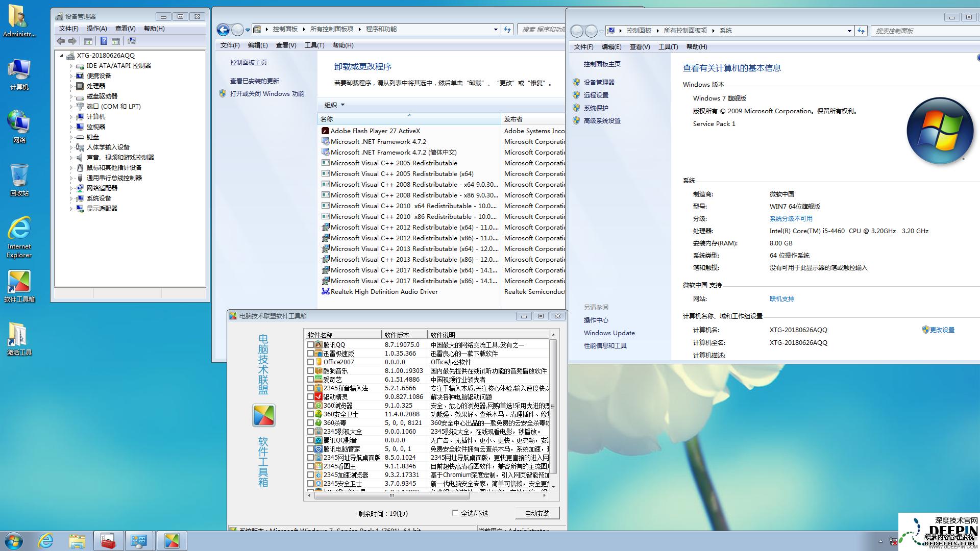The image size is (980, 551).
Task: Click Device Manager toolbar forward arrow
Action: [72, 41]
